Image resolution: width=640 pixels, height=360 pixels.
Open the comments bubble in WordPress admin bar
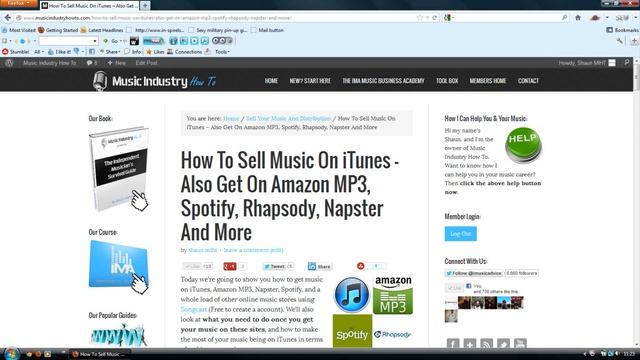click(x=92, y=63)
